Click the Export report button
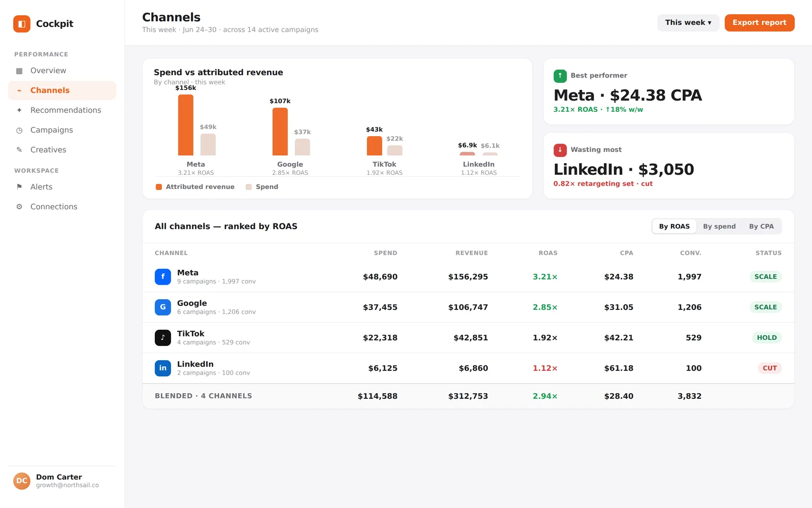Viewport: 812px width, 508px height. 759,23
